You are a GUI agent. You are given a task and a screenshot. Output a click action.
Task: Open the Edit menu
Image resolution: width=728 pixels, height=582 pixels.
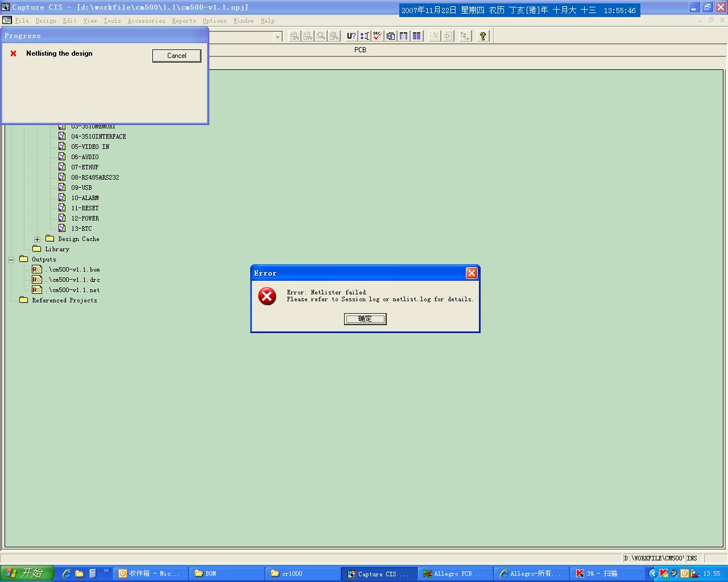pyautogui.click(x=69, y=20)
